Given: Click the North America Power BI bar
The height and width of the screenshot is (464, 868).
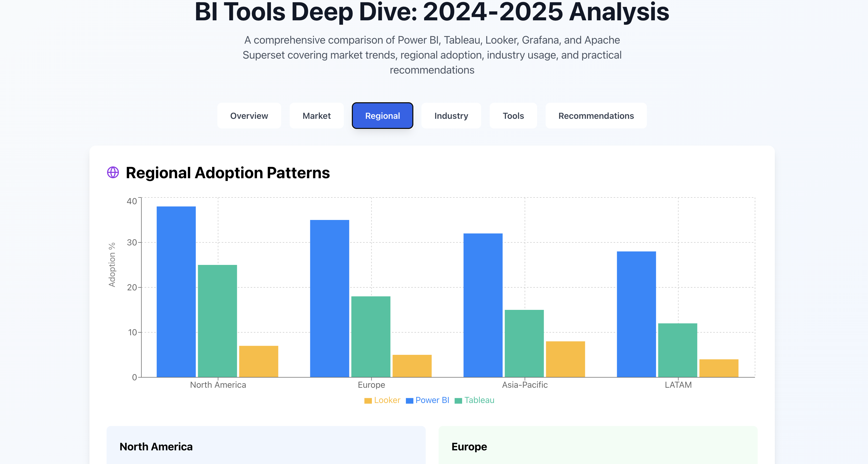Looking at the screenshot, I should (x=176, y=292).
